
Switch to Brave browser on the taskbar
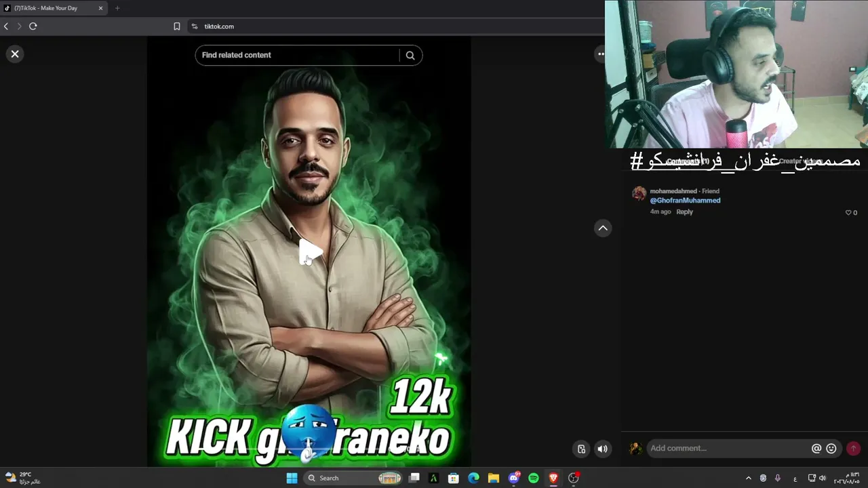coord(553,478)
